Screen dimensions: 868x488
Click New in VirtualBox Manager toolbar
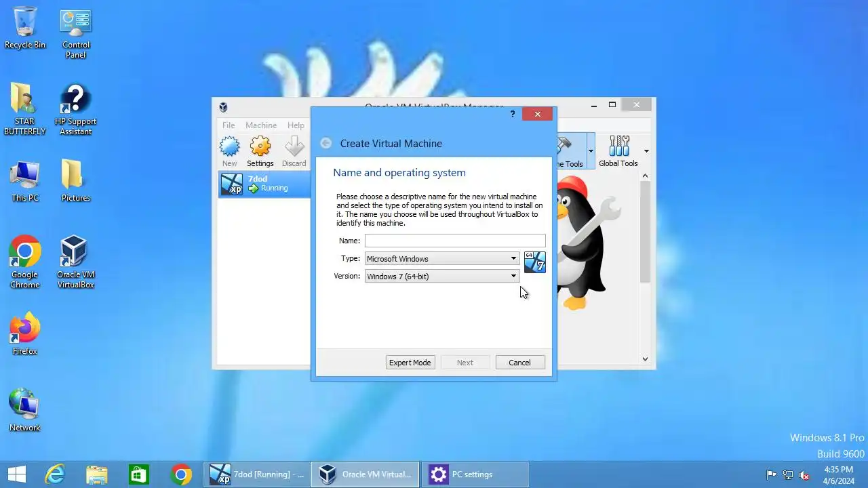point(230,151)
